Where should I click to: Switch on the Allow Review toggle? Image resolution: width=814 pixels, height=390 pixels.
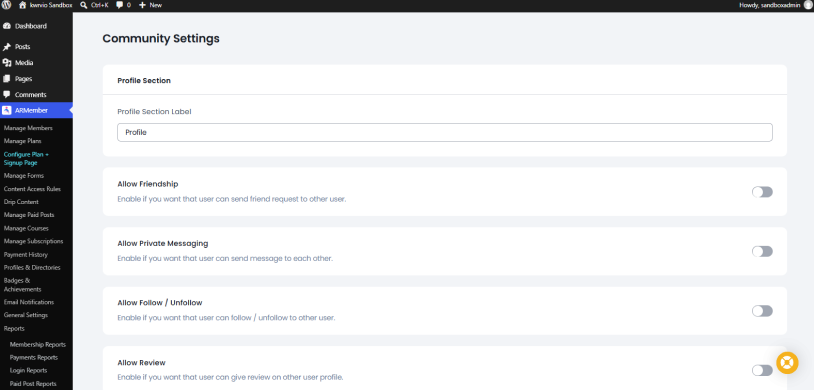click(x=762, y=370)
